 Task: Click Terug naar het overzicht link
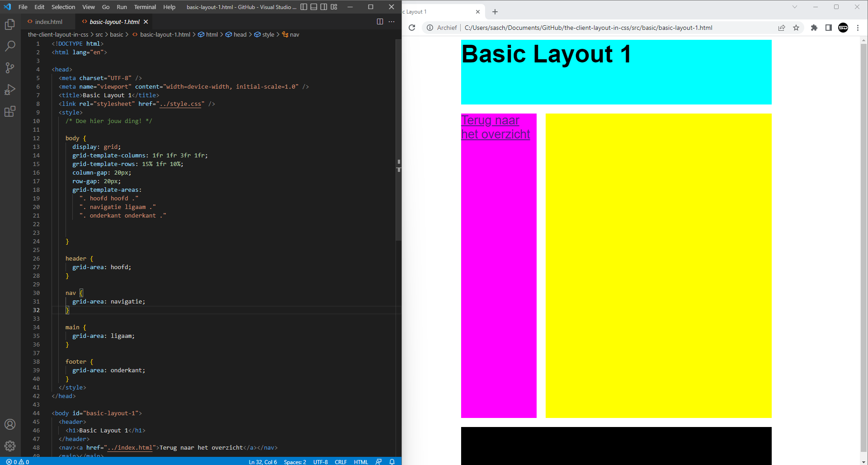click(495, 127)
